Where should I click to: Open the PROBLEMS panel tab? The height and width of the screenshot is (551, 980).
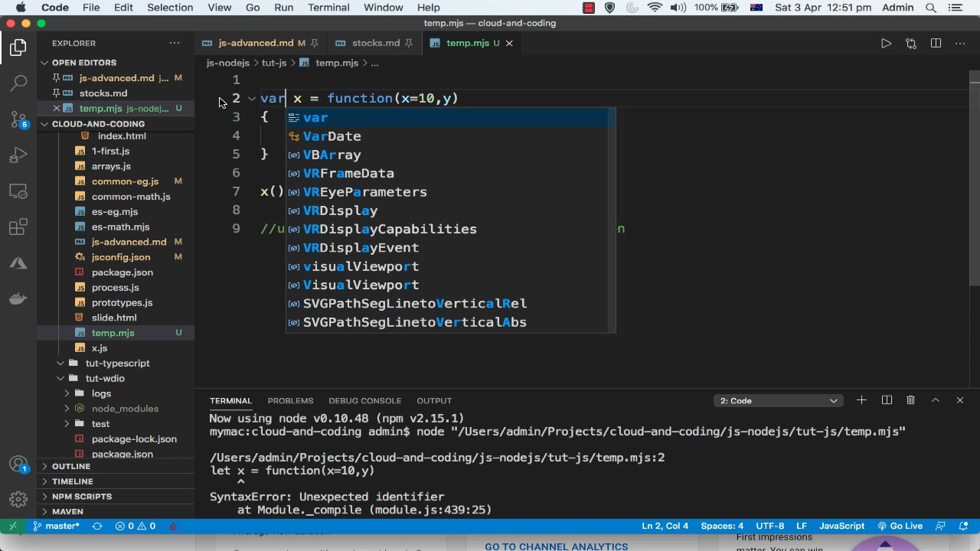pos(290,400)
